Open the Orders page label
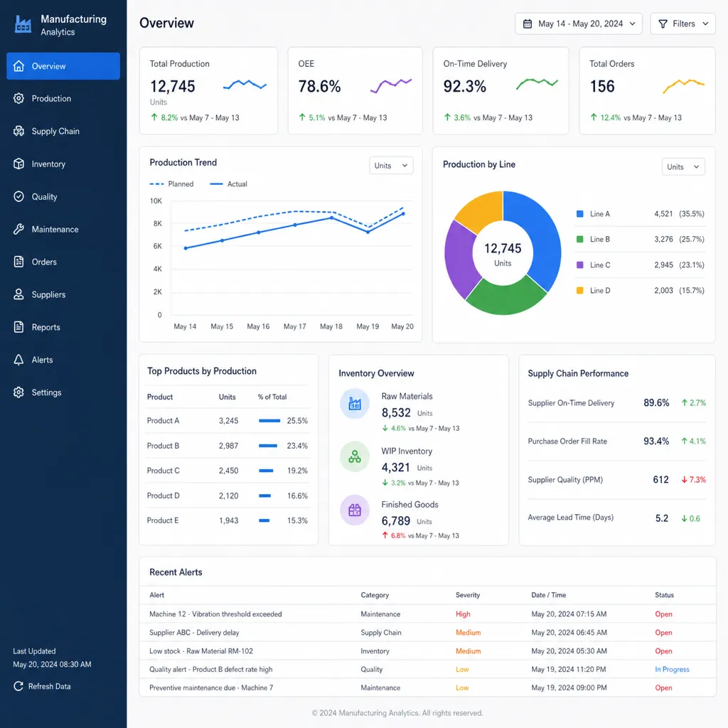 tap(44, 262)
